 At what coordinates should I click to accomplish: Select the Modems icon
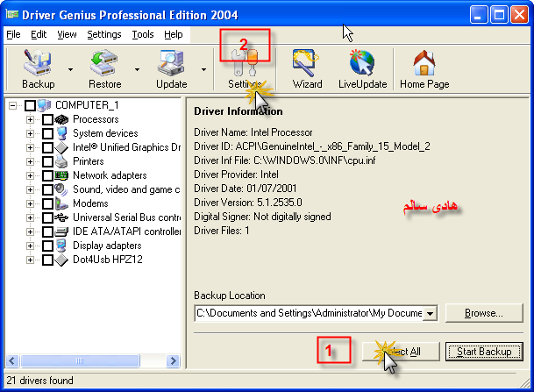point(61,203)
